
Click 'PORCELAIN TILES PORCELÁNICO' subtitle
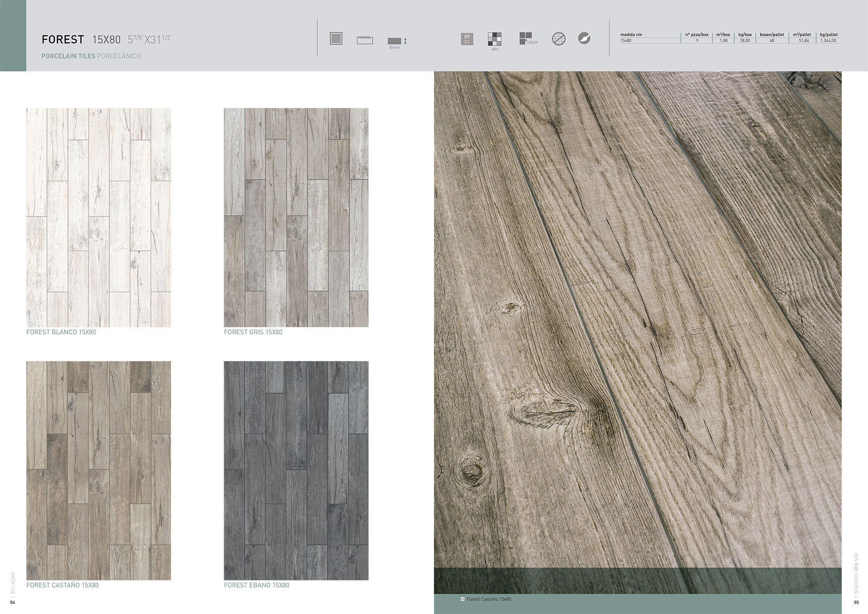click(91, 56)
